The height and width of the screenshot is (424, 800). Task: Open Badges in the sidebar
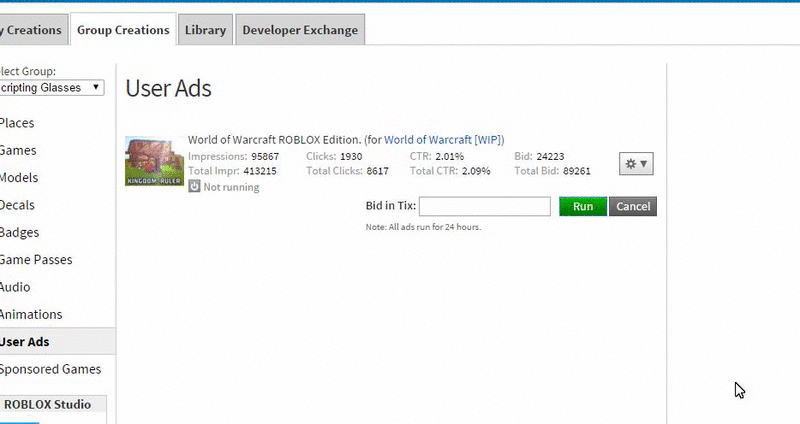tap(19, 233)
